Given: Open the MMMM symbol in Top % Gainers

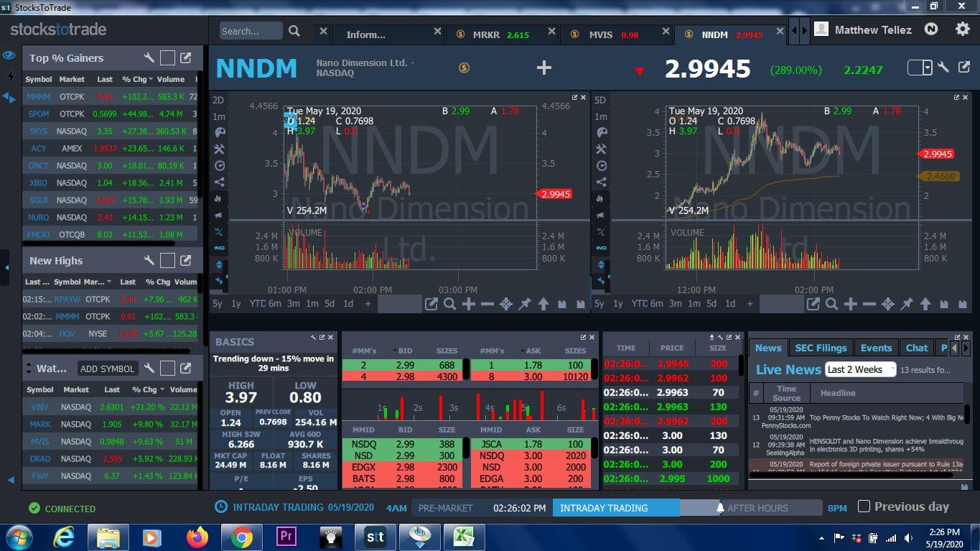Looking at the screenshot, I should click(39, 96).
